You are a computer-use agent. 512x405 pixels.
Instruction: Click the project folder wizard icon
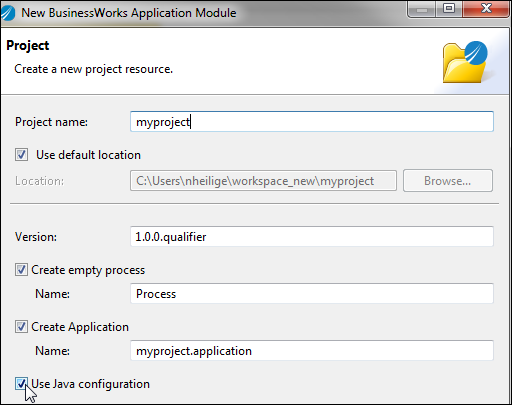point(465,62)
